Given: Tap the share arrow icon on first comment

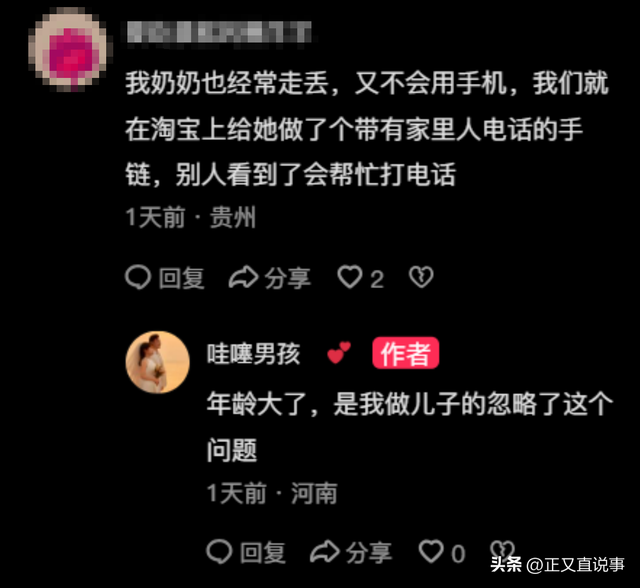Looking at the screenshot, I should tap(244, 277).
